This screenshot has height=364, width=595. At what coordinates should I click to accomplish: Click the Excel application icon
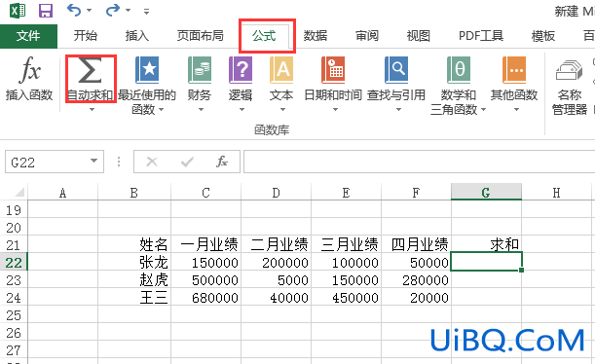point(18,11)
